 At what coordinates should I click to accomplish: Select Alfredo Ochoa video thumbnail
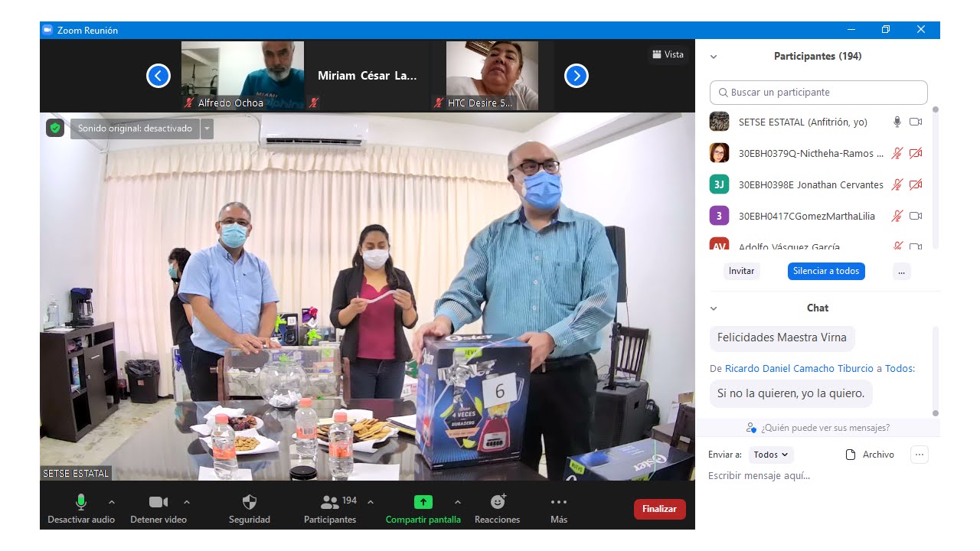tap(243, 76)
